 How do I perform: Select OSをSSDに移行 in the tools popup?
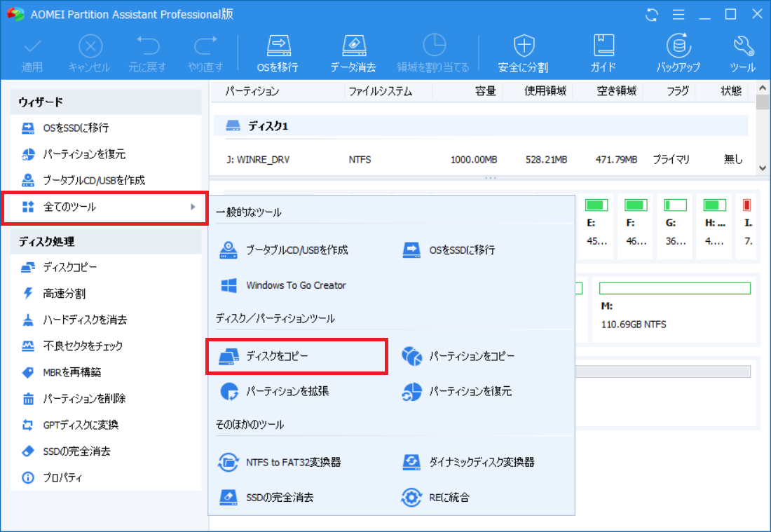449,250
